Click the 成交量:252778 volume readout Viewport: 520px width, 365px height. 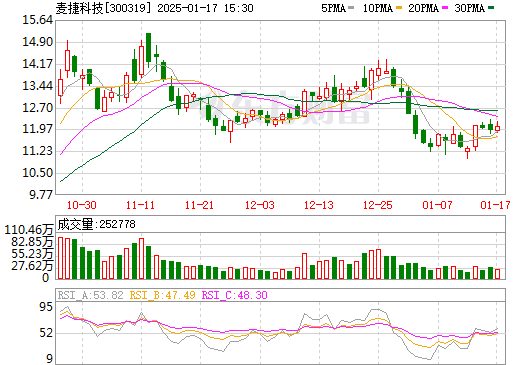(96, 224)
